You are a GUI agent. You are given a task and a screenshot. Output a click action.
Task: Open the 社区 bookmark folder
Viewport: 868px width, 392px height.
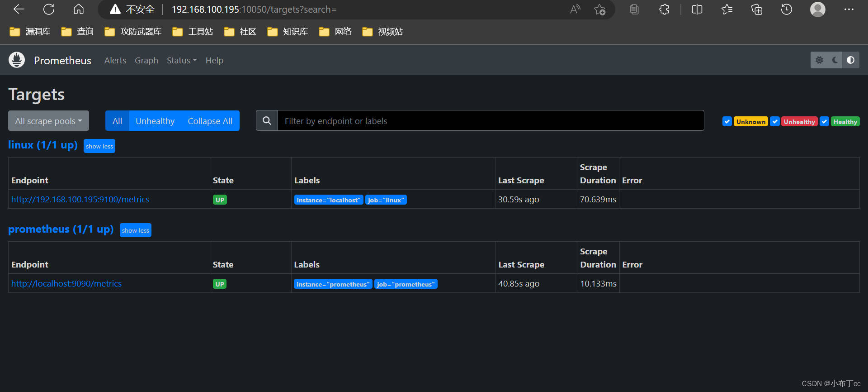[241, 31]
